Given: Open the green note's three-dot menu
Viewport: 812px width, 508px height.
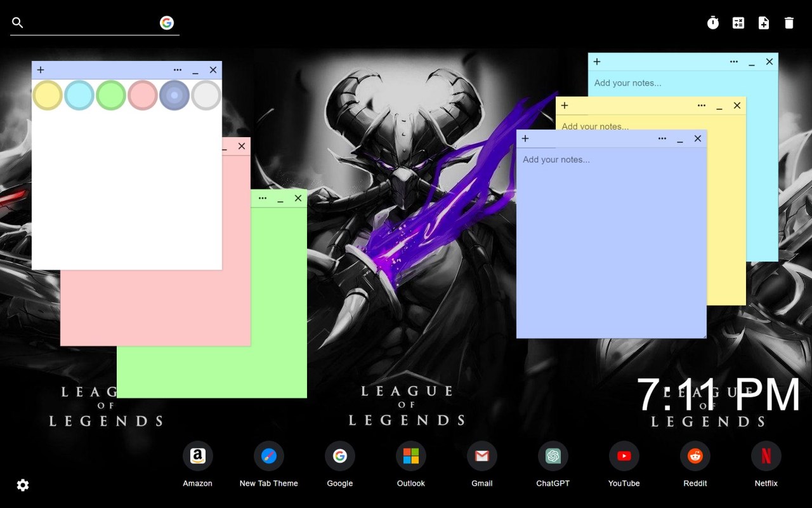Looking at the screenshot, I should click(x=263, y=198).
